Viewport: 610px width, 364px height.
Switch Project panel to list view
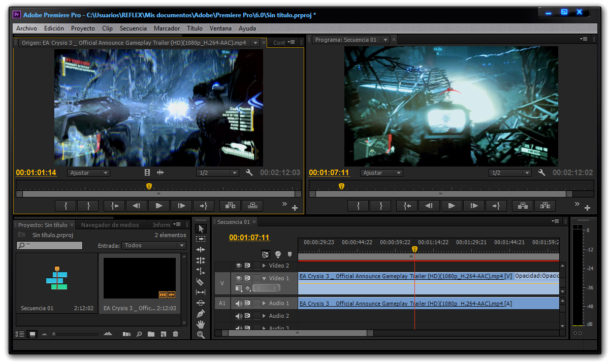point(20,334)
